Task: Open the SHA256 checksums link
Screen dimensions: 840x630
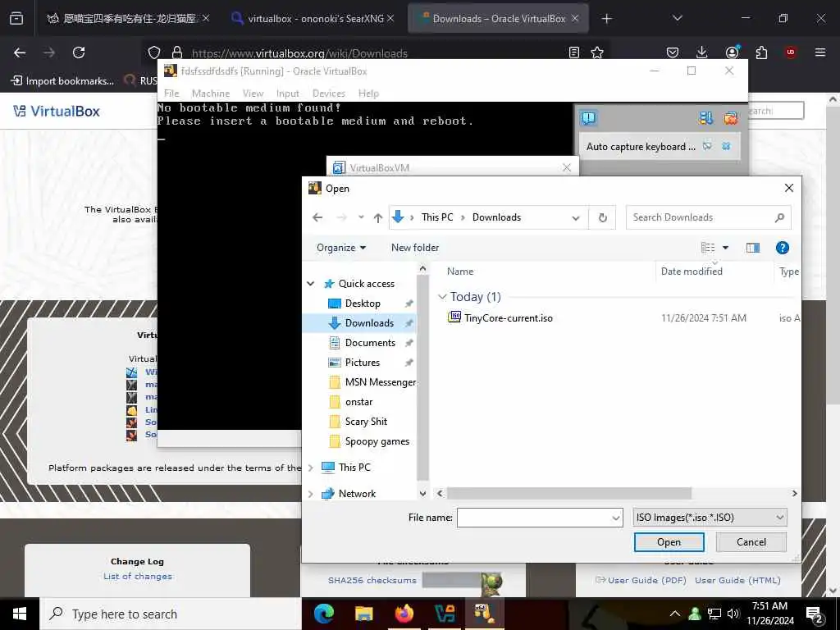Action: point(372,580)
